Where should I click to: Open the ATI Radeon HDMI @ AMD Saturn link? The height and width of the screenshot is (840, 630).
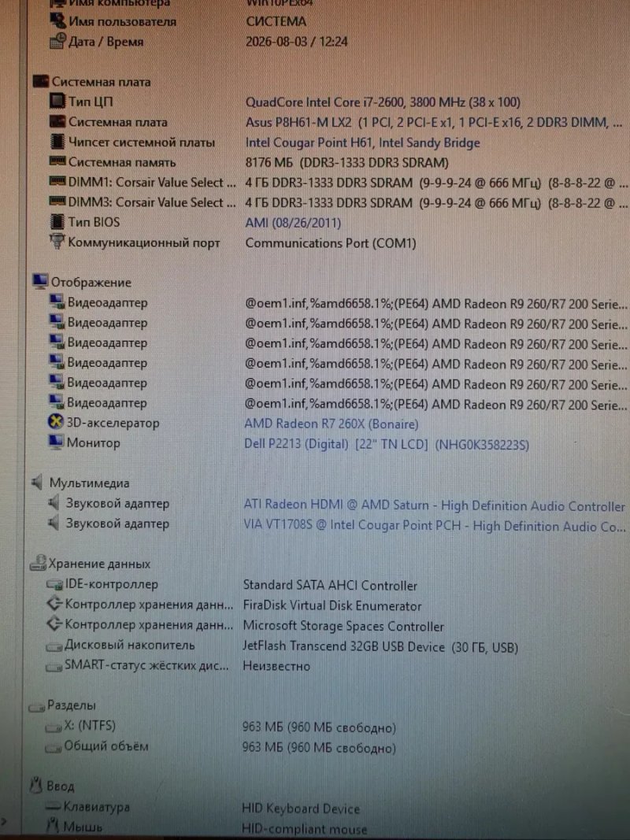tap(435, 505)
